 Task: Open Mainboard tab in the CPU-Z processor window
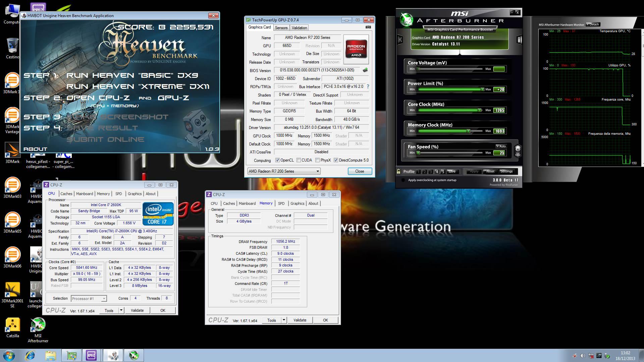85,194
